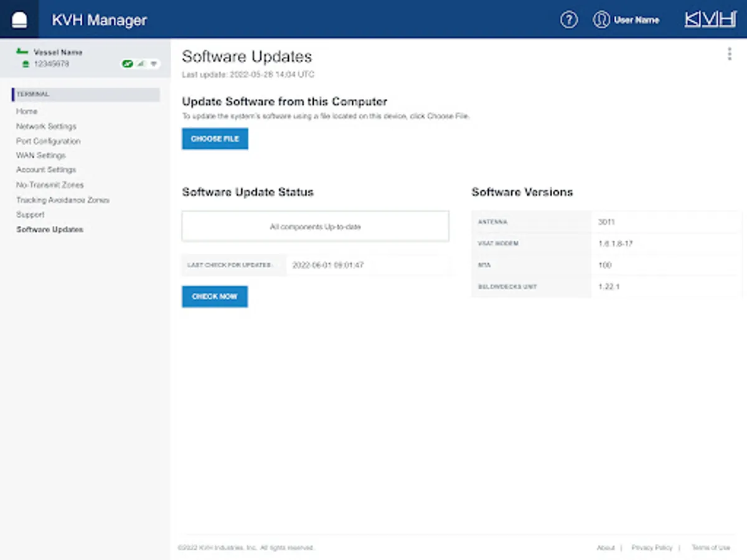Viewport: 747px width, 560px height.
Task: Click the green satellite connection status icon
Action: tap(128, 63)
